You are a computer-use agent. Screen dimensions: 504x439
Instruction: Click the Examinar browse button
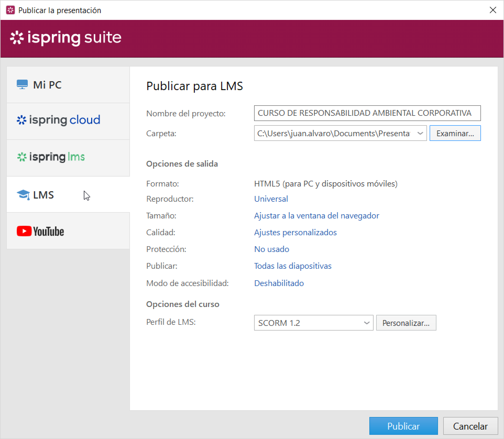coord(455,133)
